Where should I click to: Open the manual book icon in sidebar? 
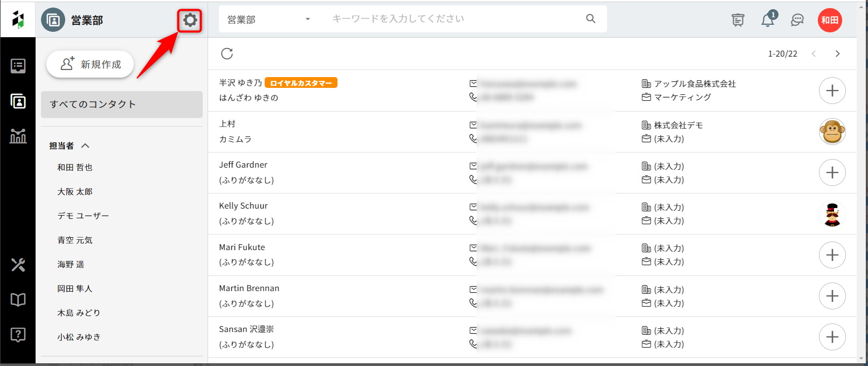(x=18, y=300)
